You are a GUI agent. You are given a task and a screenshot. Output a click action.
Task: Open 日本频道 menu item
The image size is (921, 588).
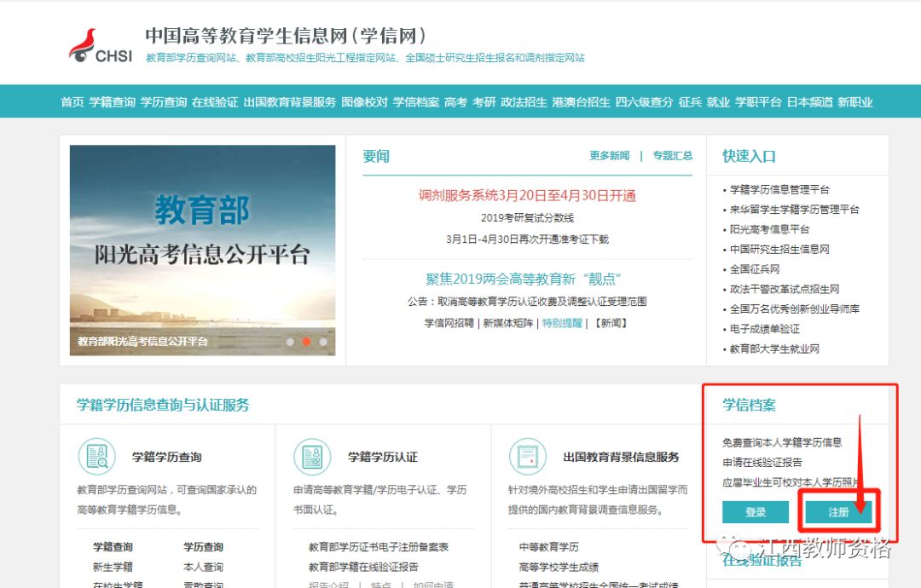(x=809, y=102)
